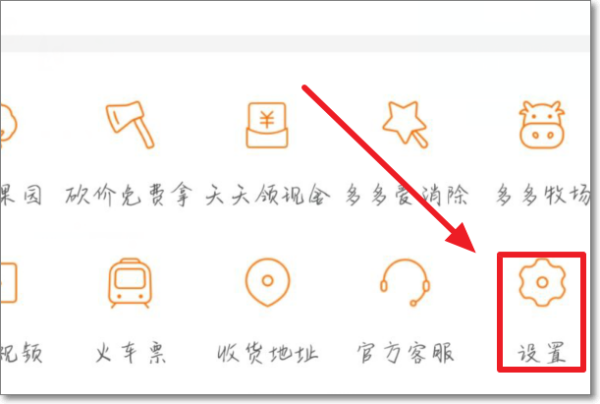Tap the star wand icon for 多多爱消除
The width and height of the screenshot is (600, 404).
coord(405,124)
